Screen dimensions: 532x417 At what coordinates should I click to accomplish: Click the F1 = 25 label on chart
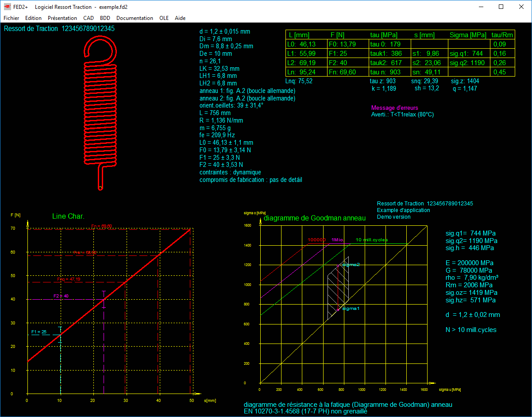[x=39, y=332]
